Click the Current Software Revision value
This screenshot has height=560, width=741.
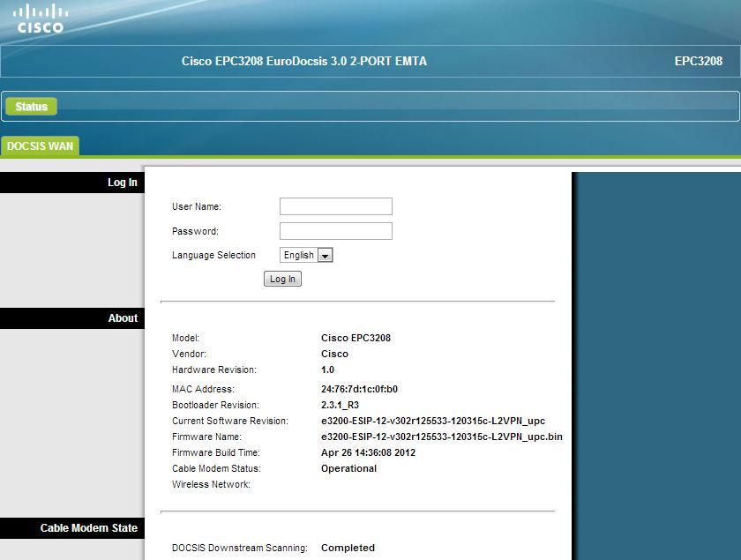[x=433, y=421]
